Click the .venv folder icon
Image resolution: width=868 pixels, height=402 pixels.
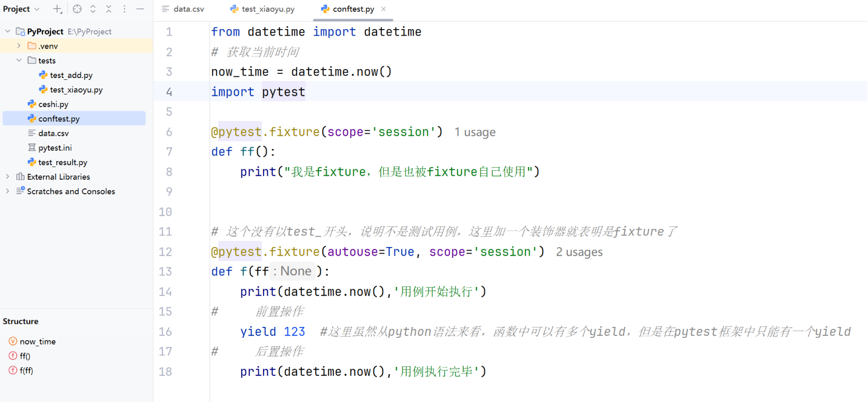pos(32,46)
